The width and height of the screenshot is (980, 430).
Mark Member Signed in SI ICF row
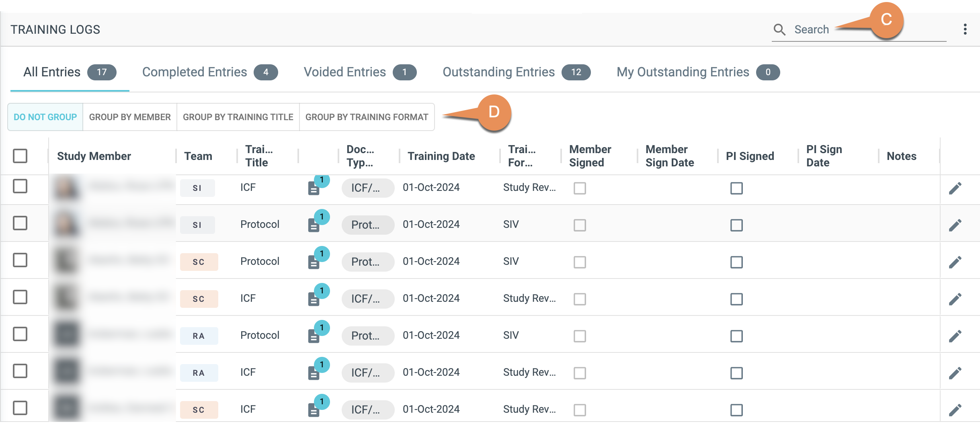coord(580,188)
